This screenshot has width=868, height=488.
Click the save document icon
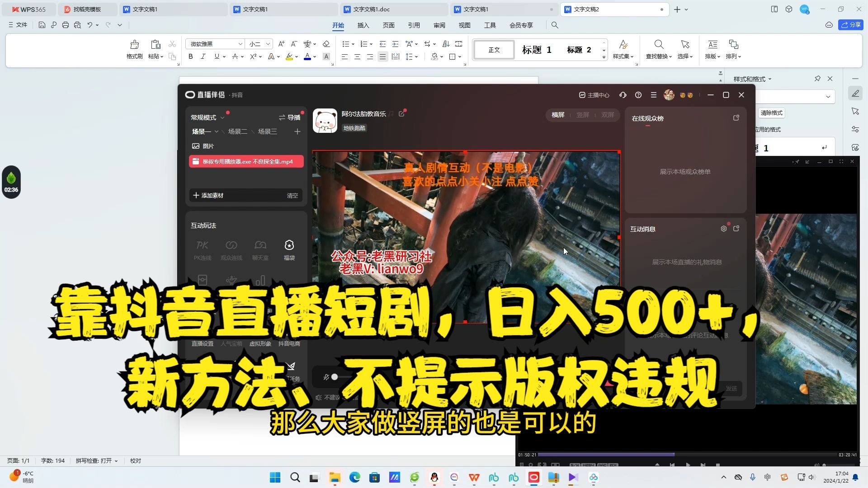coord(42,25)
